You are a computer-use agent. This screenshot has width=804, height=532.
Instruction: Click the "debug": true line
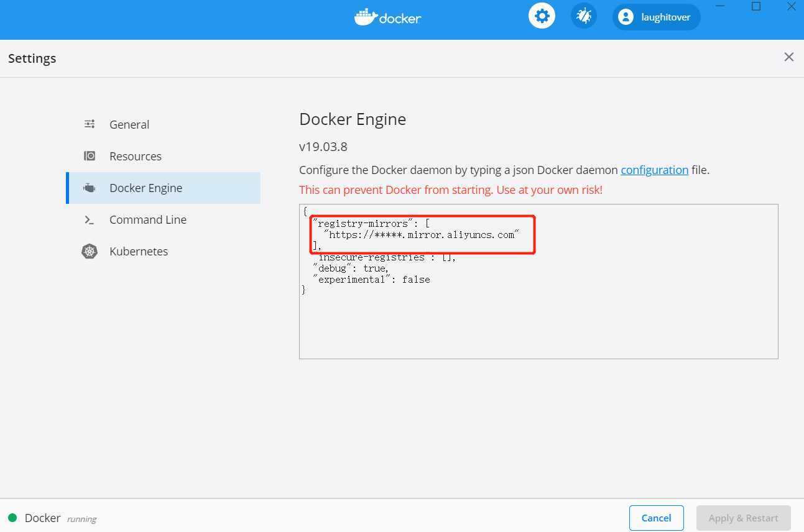click(351, 268)
